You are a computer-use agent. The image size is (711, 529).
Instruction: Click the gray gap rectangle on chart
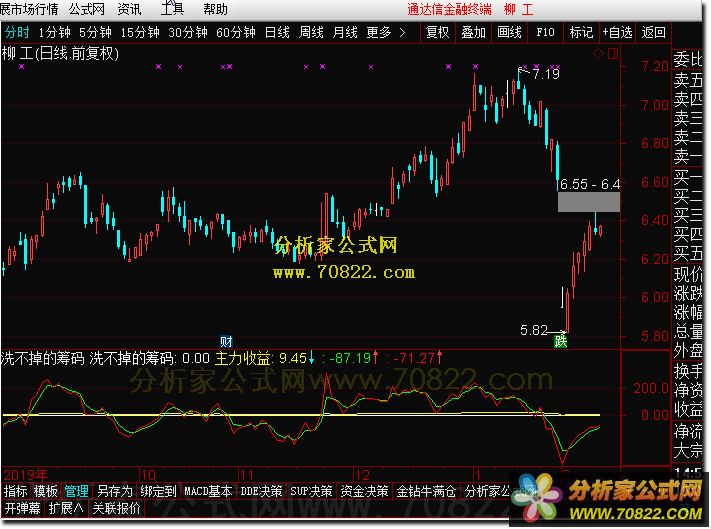click(589, 201)
